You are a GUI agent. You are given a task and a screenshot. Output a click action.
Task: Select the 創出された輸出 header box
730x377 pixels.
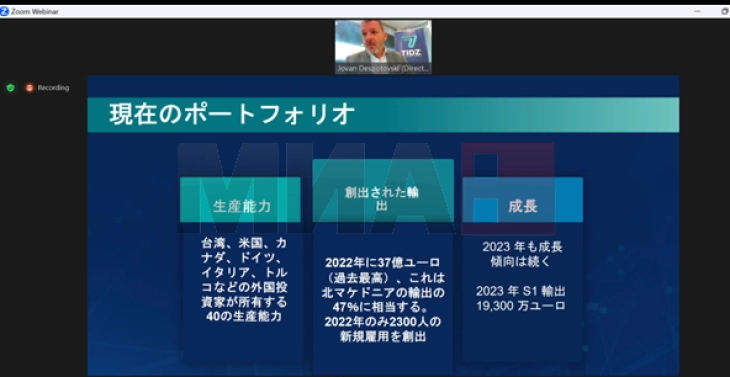coord(383,191)
